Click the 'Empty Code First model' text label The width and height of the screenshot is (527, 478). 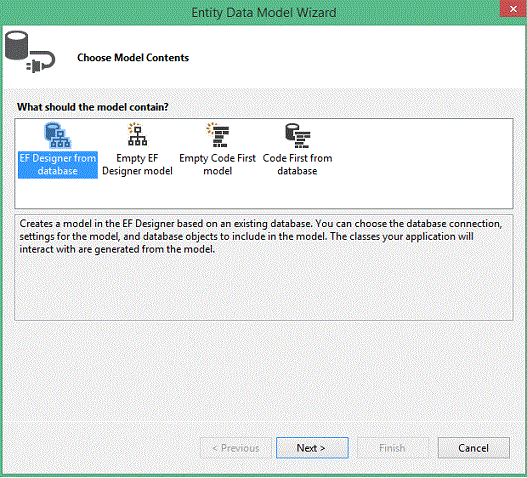click(x=217, y=164)
